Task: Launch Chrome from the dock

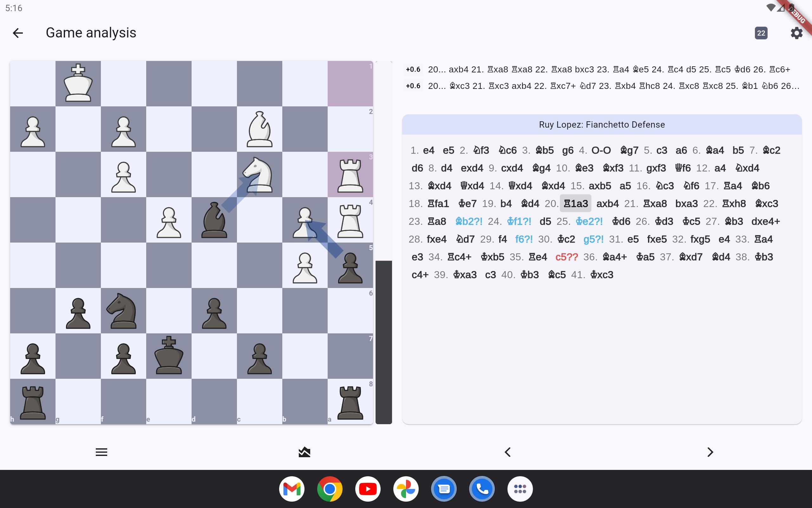Action: [x=330, y=489]
